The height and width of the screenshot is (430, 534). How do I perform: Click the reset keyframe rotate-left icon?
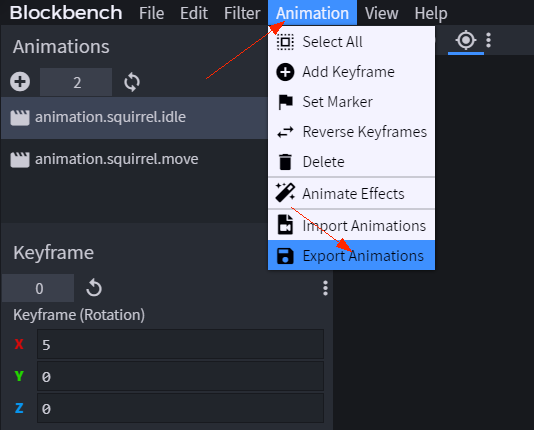94,288
